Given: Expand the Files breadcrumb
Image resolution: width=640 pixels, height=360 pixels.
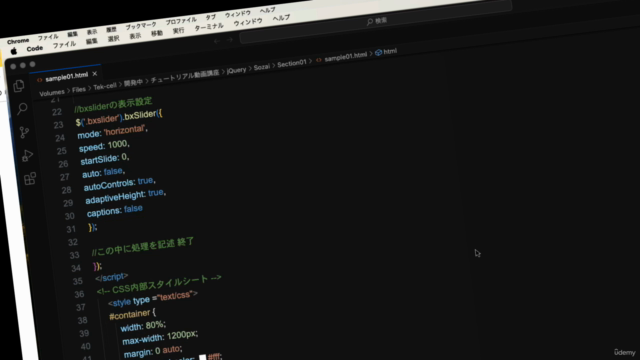Looking at the screenshot, I should coord(79,89).
